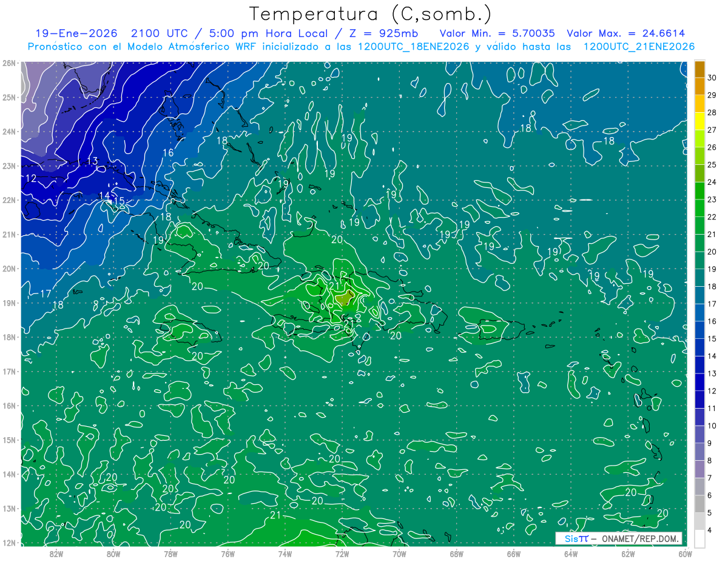Image resolution: width=728 pixels, height=562 pixels.
Task: Click the "60W" longitude axis label
Action: click(685, 554)
